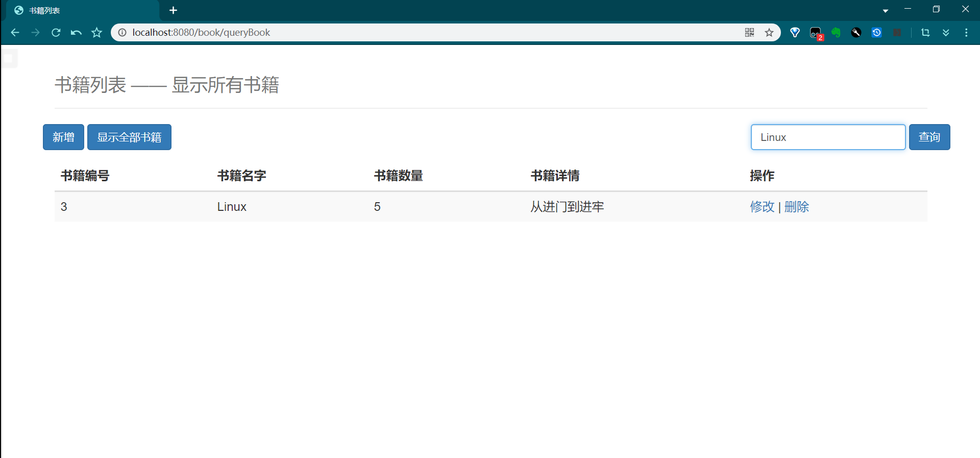Open a new browser tab

pyautogui.click(x=173, y=10)
